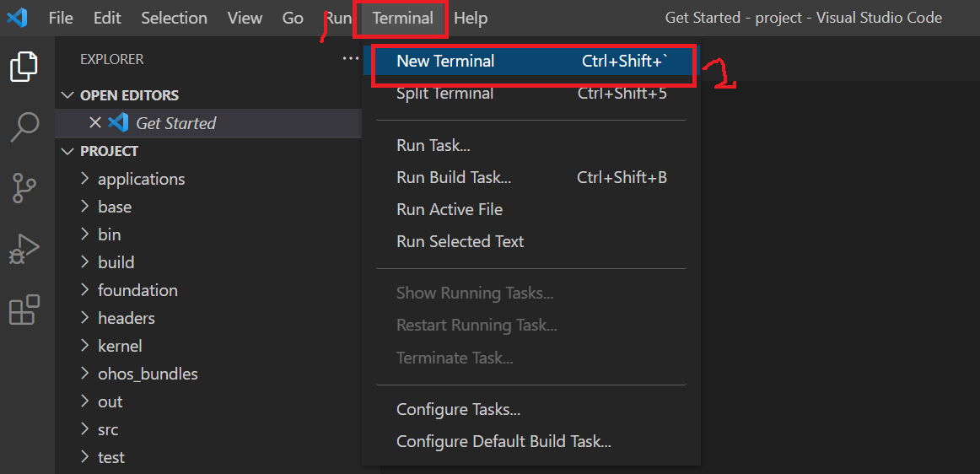Expand the applications folder
Viewport: 980px width, 474px height.
[208, 179]
